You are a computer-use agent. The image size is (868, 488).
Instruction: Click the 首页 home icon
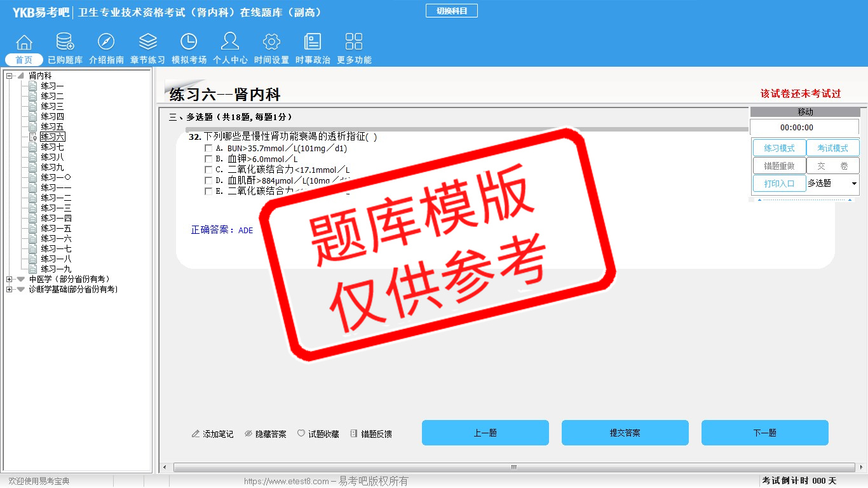(x=24, y=43)
